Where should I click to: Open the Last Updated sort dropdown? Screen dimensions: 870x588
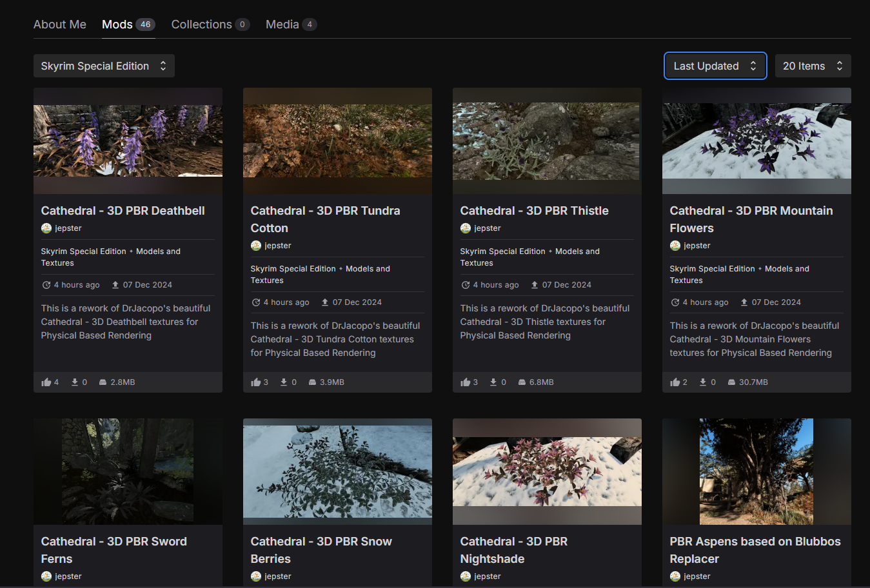click(x=715, y=66)
